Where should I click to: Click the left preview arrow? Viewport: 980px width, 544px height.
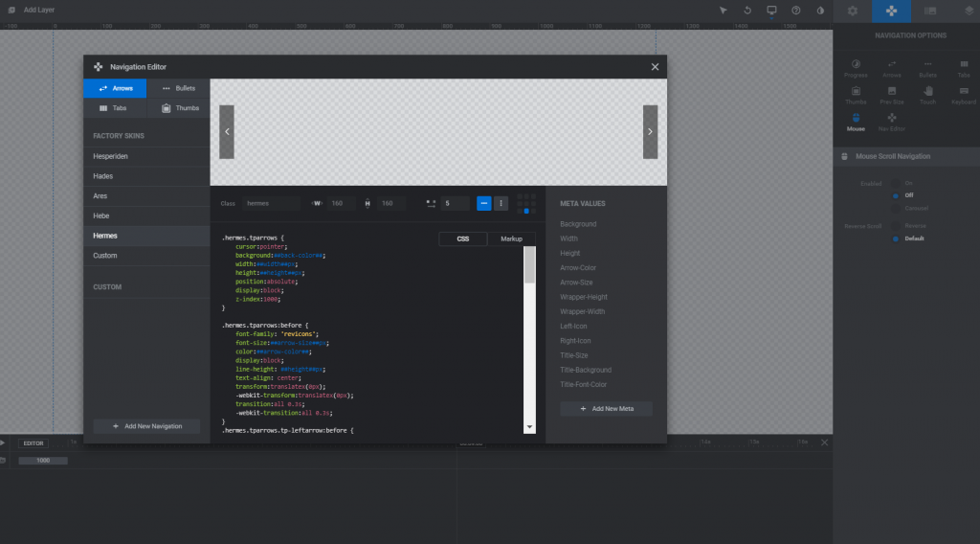[x=227, y=132]
